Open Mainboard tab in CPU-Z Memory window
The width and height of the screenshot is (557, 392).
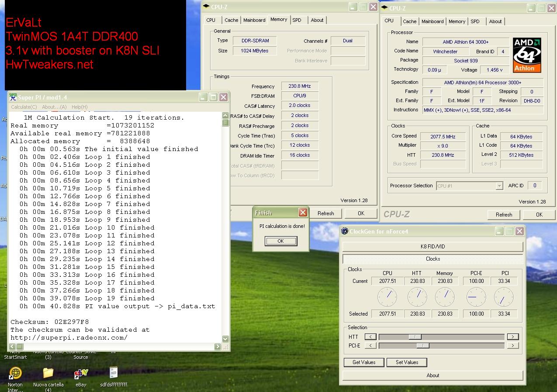pyautogui.click(x=254, y=20)
